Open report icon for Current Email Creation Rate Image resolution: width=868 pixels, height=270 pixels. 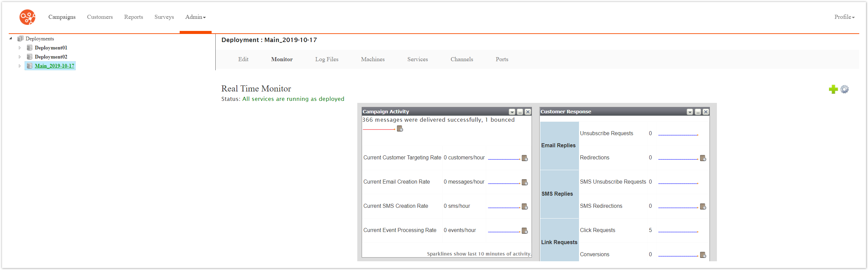(x=524, y=183)
